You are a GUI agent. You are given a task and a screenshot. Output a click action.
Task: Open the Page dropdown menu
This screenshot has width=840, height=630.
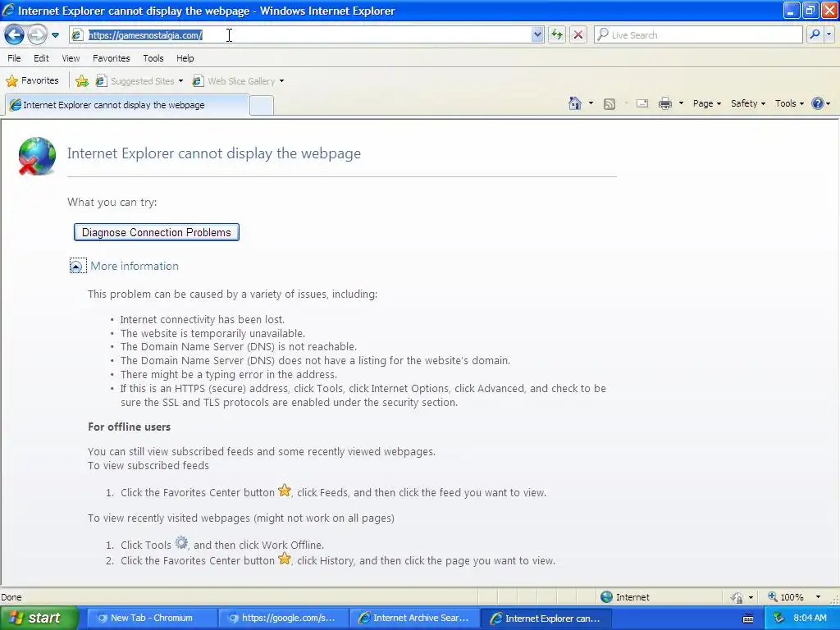click(707, 103)
